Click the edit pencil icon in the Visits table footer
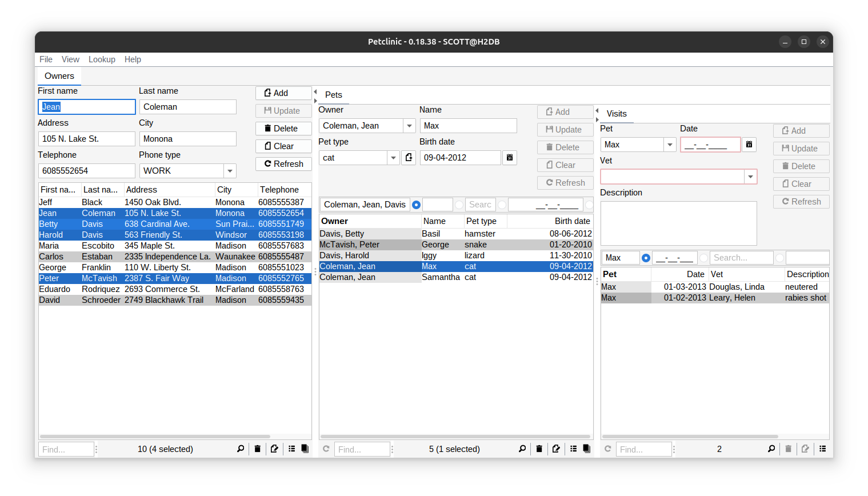868x496 pixels. (805, 449)
